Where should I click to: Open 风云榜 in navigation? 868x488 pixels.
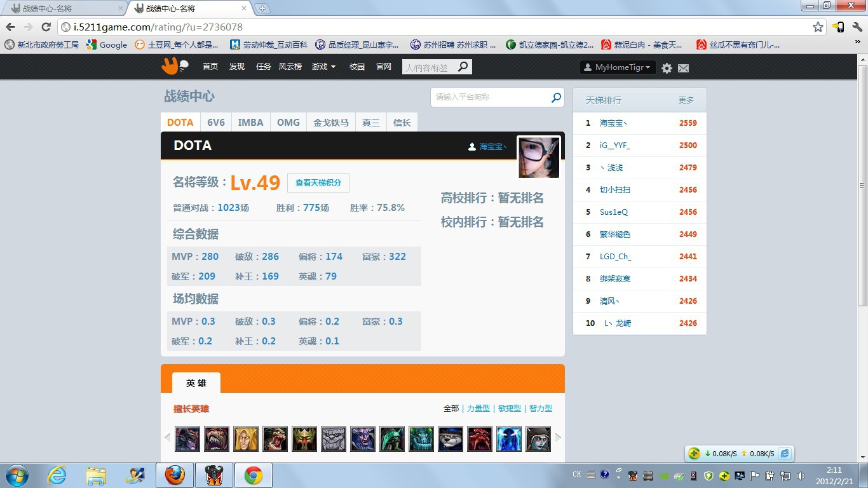point(290,67)
